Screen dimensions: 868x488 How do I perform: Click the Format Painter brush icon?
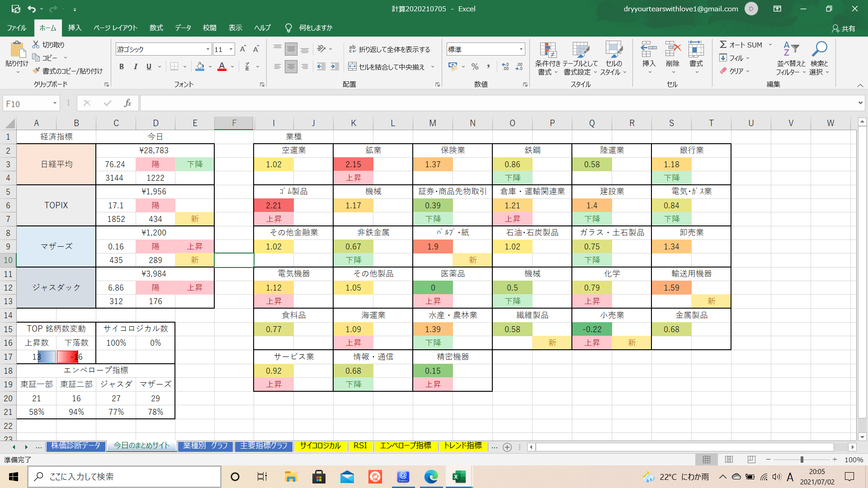[x=37, y=71]
